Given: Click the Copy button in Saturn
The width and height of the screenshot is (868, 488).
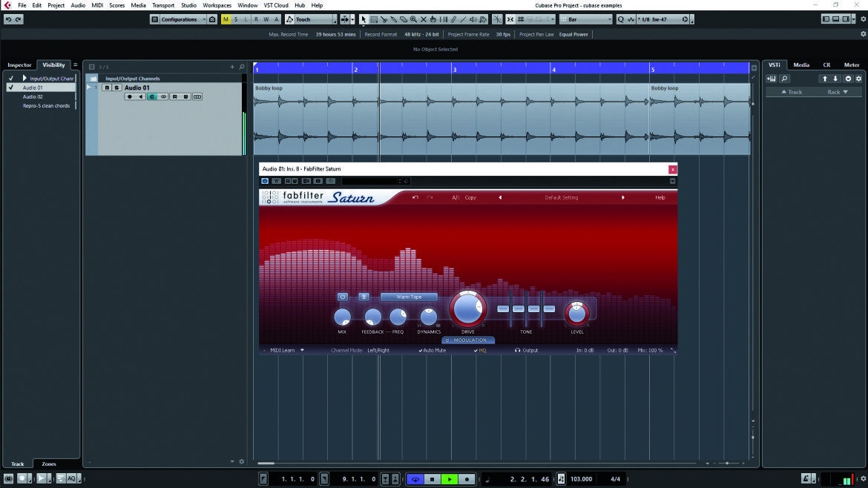Looking at the screenshot, I should pyautogui.click(x=470, y=197).
